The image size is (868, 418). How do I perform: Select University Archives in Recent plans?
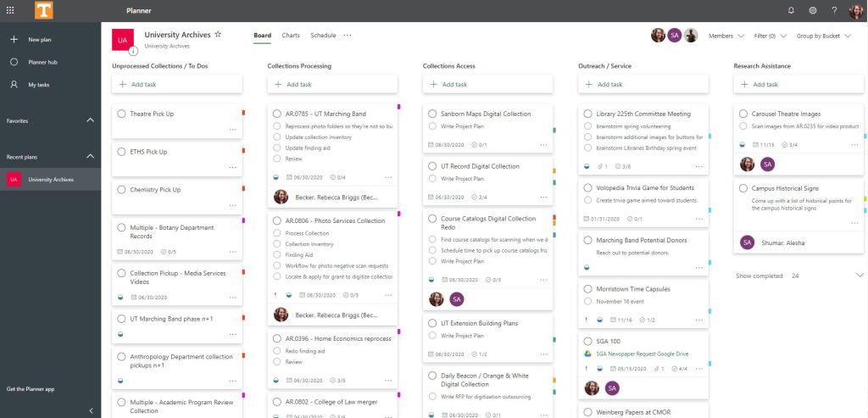pos(50,180)
